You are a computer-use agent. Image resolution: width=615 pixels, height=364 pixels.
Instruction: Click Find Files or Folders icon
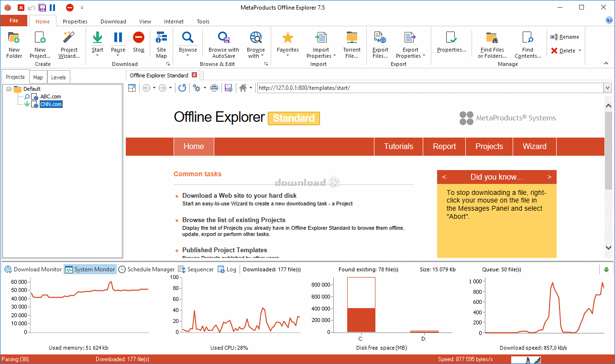coord(491,39)
